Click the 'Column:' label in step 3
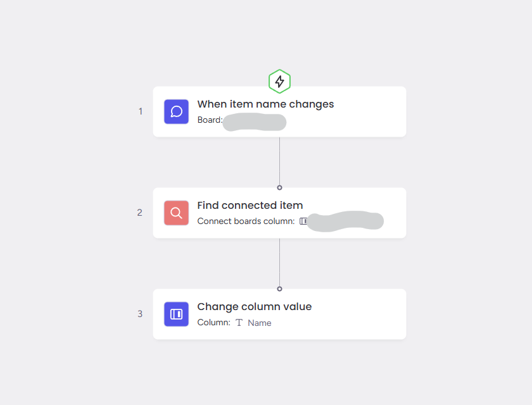Screen dimensions: 532x405 click(x=213, y=323)
